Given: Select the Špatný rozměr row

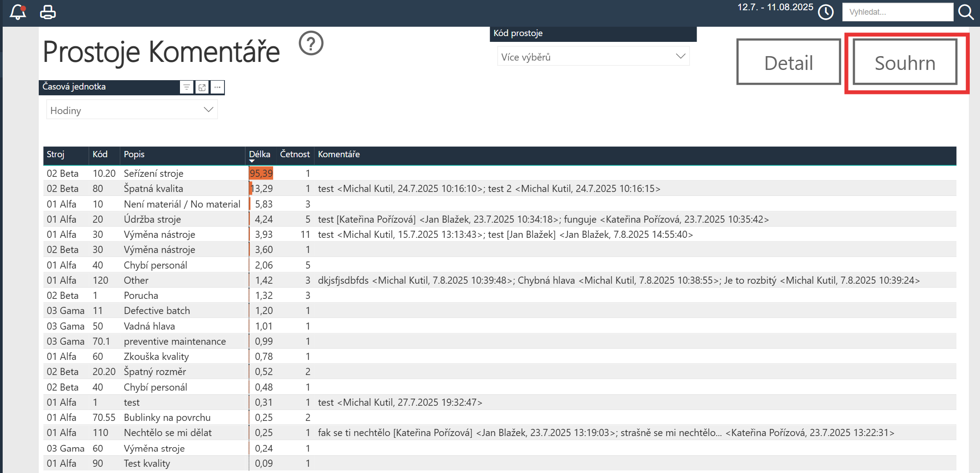Looking at the screenshot, I should coord(500,371).
